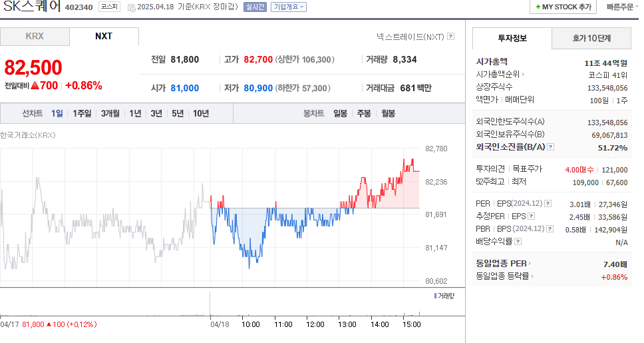Toggle the 실시간 realtime button

coord(255,7)
